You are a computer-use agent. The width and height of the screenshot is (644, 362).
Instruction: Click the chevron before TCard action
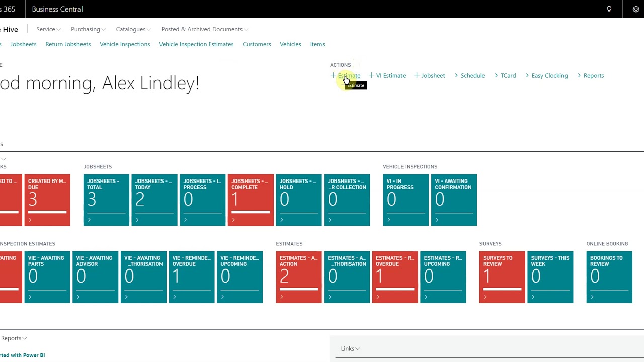[496, 75]
